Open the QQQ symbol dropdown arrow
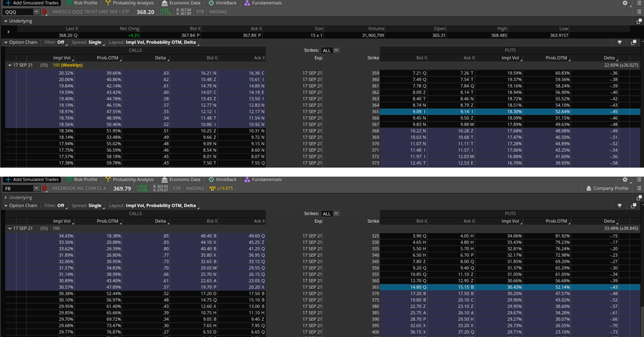 click(36, 12)
